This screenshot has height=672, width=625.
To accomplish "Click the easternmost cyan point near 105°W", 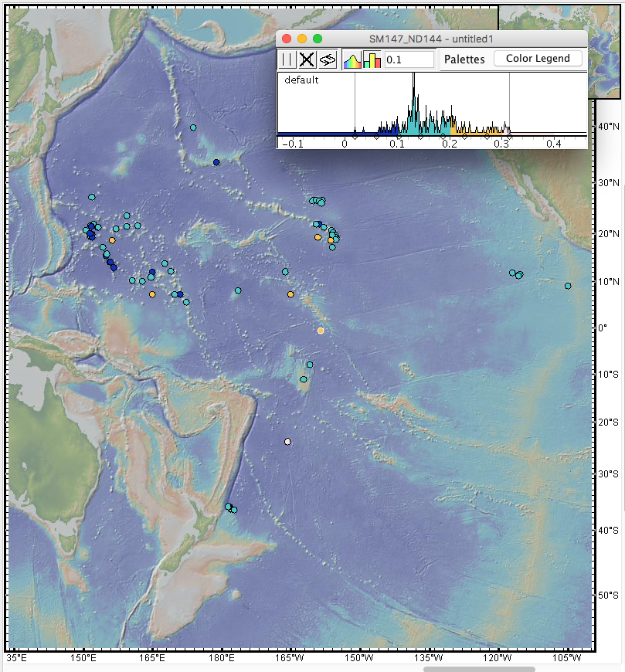I will pos(568,286).
